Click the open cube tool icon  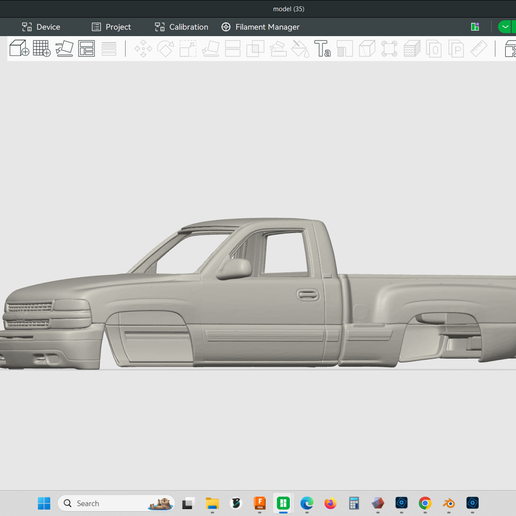(x=367, y=49)
